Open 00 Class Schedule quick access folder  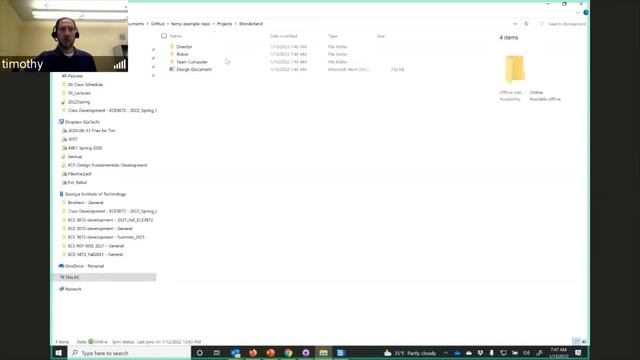point(85,84)
